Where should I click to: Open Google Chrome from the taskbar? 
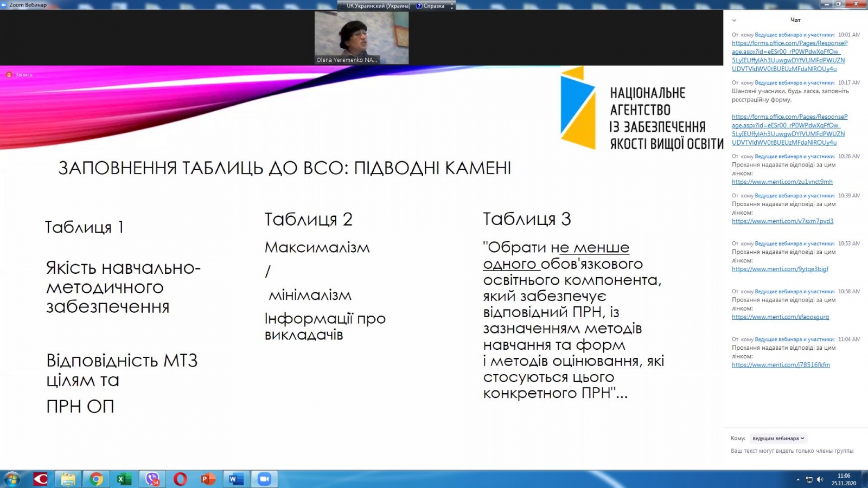[97, 479]
